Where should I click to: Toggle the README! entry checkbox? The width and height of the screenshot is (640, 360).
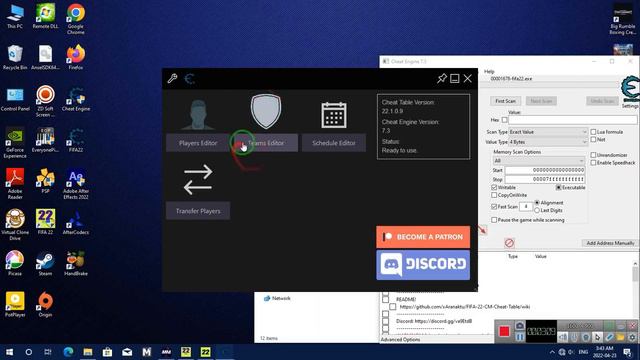click(x=386, y=299)
